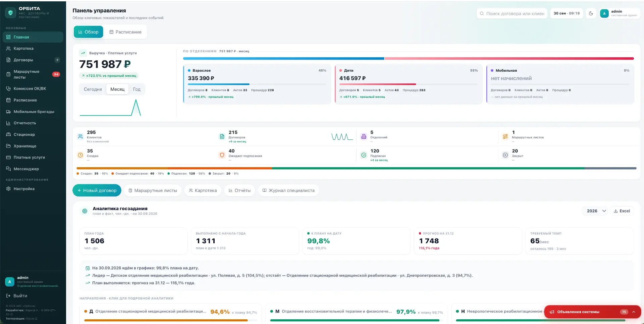Click the Новый договор button
Image resolution: width=644 pixels, height=324 pixels.
tap(97, 190)
